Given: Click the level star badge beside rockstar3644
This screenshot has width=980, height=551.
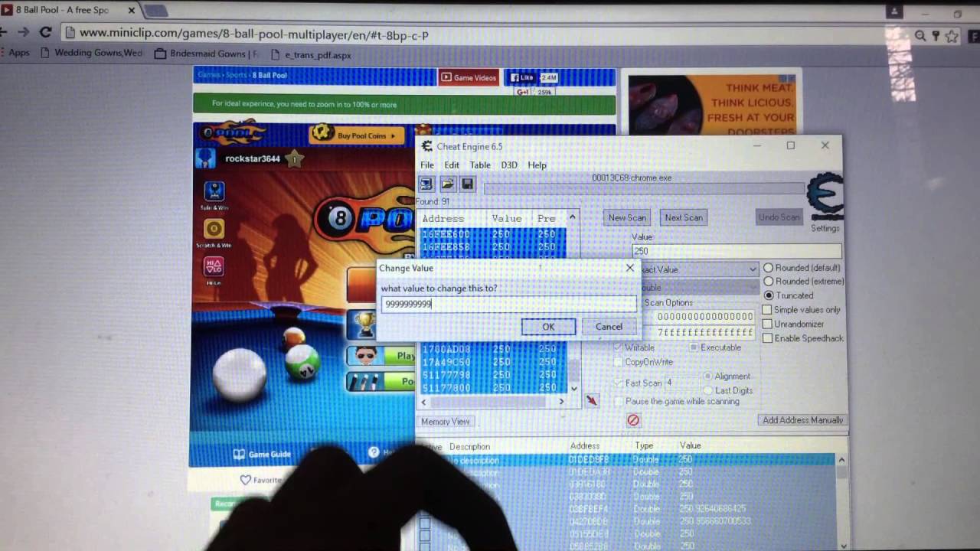Looking at the screenshot, I should [294, 159].
